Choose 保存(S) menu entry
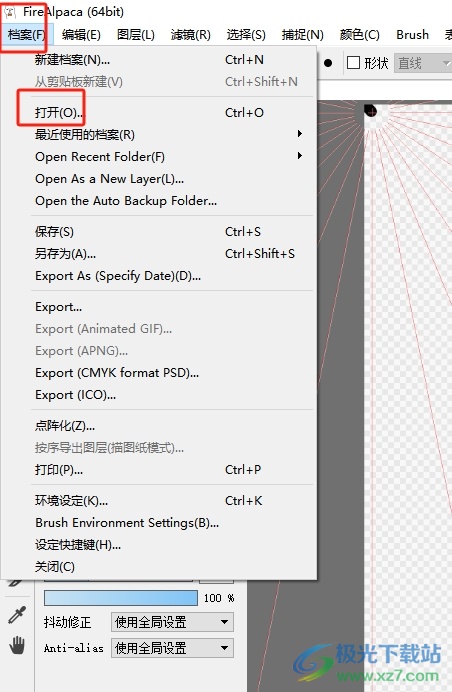The image size is (452, 692). click(x=159, y=231)
